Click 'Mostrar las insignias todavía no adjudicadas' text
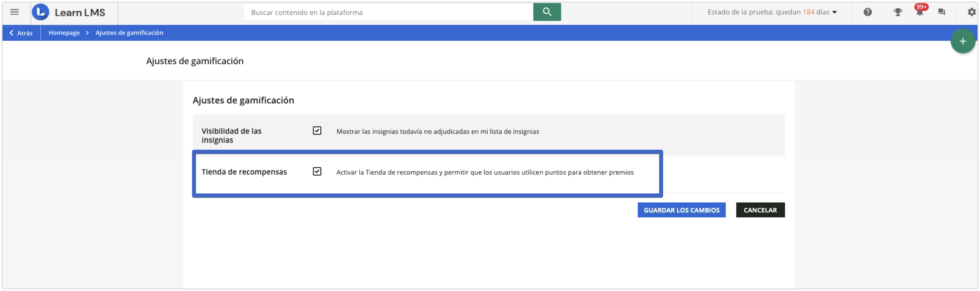This screenshot has height=291, width=980. click(x=438, y=132)
